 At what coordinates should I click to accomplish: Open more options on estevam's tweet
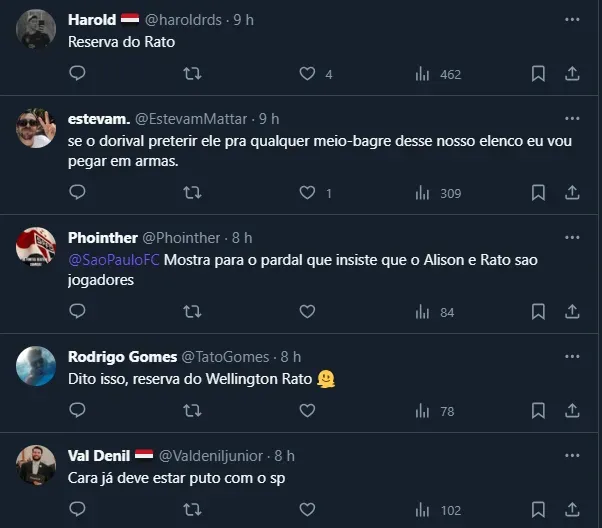click(x=572, y=118)
